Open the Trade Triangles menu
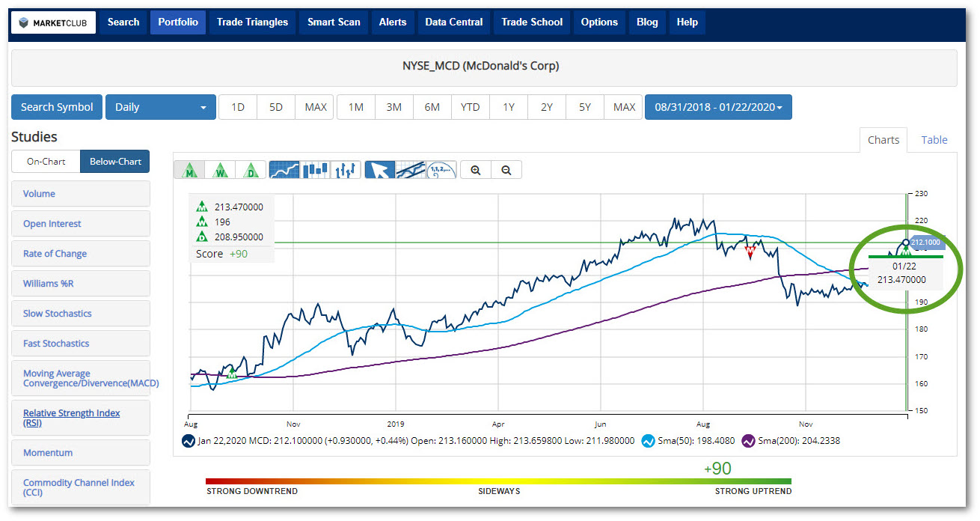The height and width of the screenshot is (521, 980). coord(252,22)
